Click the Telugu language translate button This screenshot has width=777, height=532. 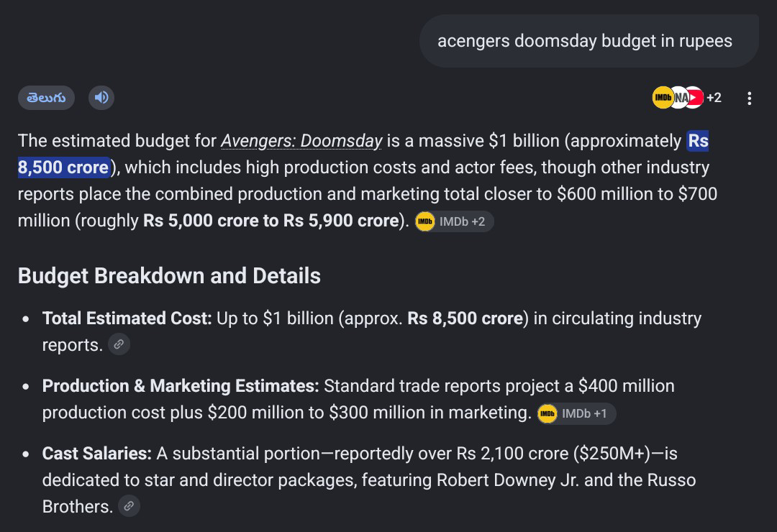46,98
